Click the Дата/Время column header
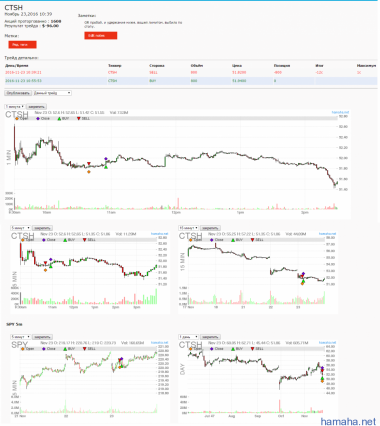The width and height of the screenshot is (380, 426). click(x=17, y=66)
